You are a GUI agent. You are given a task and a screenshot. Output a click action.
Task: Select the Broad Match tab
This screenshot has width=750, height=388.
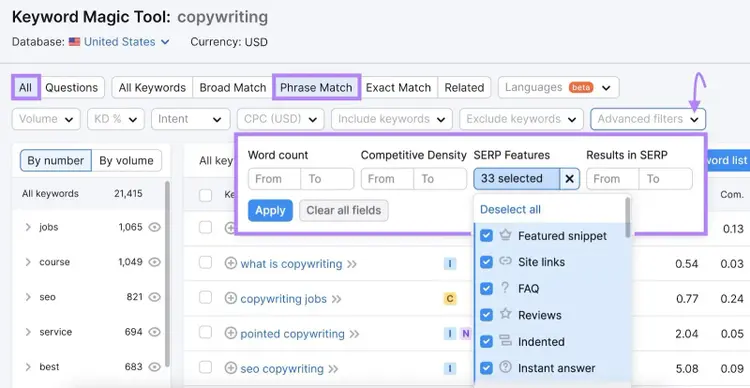pyautogui.click(x=232, y=88)
